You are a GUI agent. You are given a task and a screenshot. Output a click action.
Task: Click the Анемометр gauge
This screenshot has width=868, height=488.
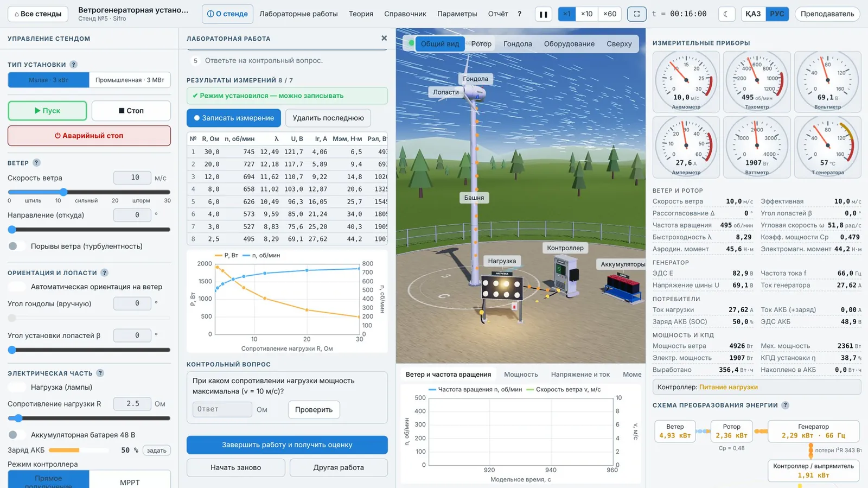686,82
